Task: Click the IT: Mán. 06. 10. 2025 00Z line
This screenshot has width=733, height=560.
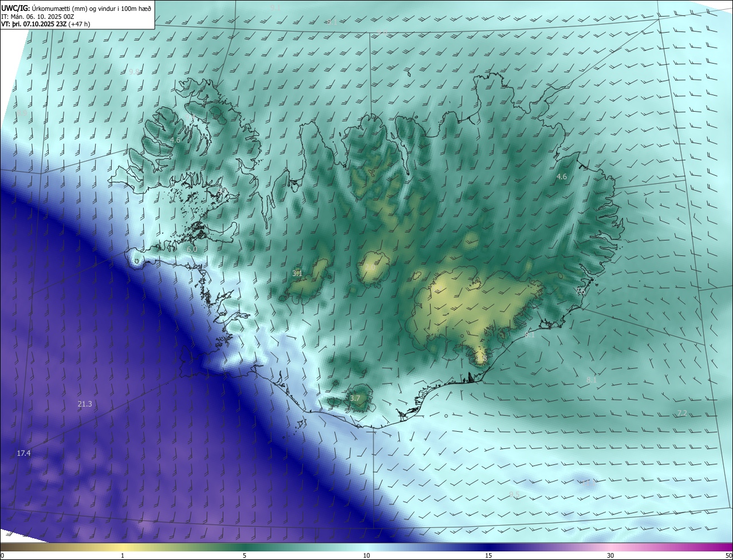Action: (x=38, y=16)
